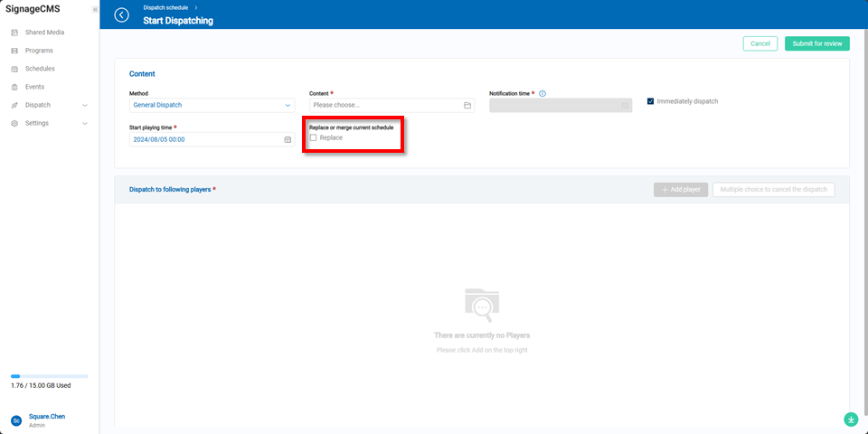Image resolution: width=868 pixels, height=434 pixels.
Task: Click the Notification time info icon
Action: (542, 93)
